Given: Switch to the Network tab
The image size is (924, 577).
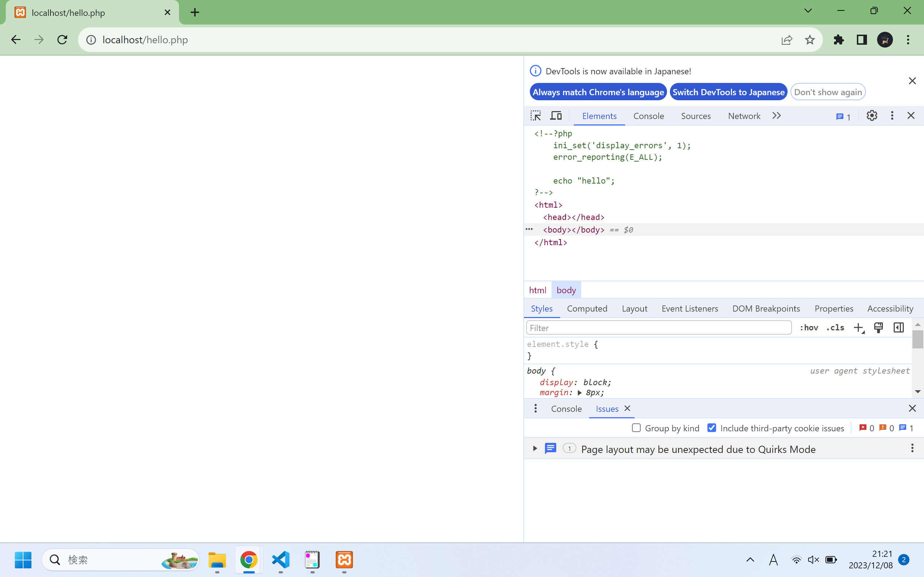Looking at the screenshot, I should tap(744, 116).
